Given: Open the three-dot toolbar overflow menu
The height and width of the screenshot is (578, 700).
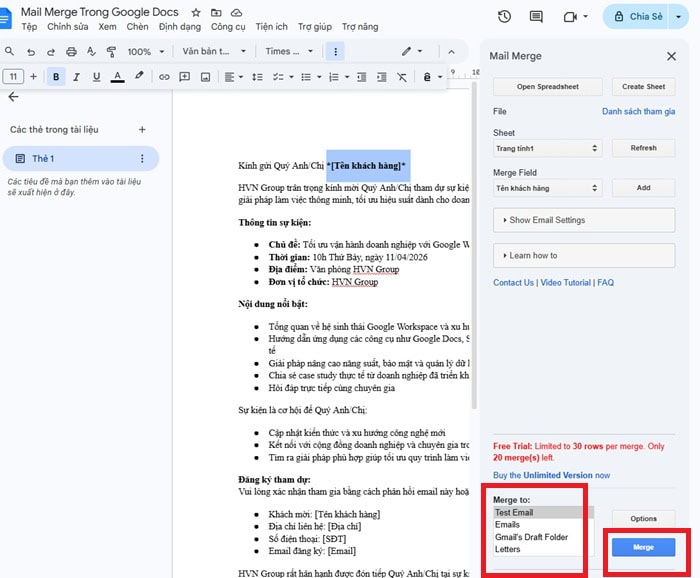Looking at the screenshot, I should pyautogui.click(x=336, y=51).
